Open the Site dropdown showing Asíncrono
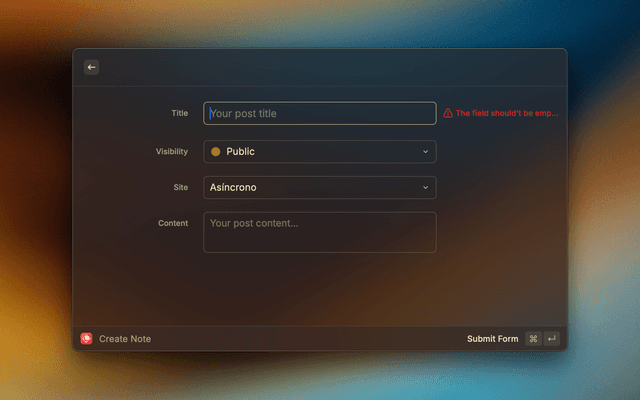This screenshot has height=400, width=640. (319, 187)
